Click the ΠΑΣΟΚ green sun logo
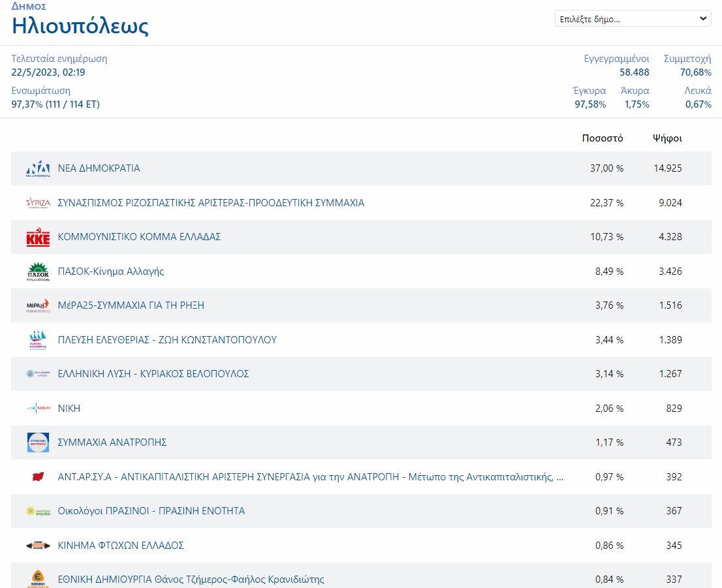This screenshot has height=588, width=722. 39,271
